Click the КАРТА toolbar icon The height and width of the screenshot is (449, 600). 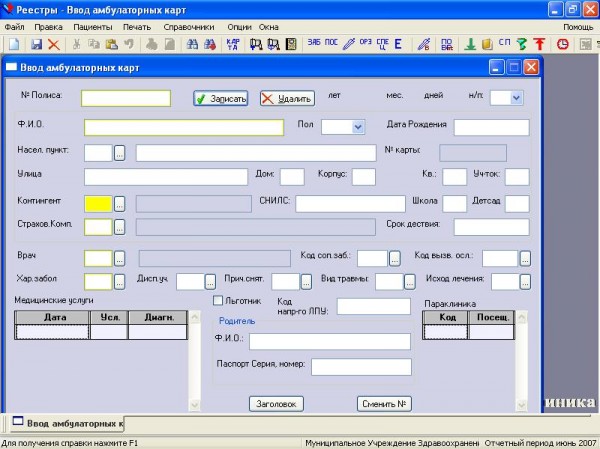[233, 44]
